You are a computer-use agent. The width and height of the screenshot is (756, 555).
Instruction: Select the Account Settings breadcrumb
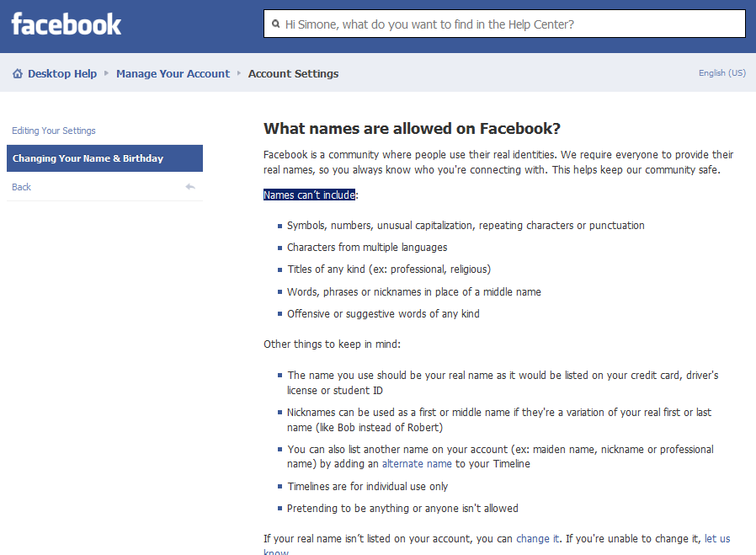[x=293, y=74]
